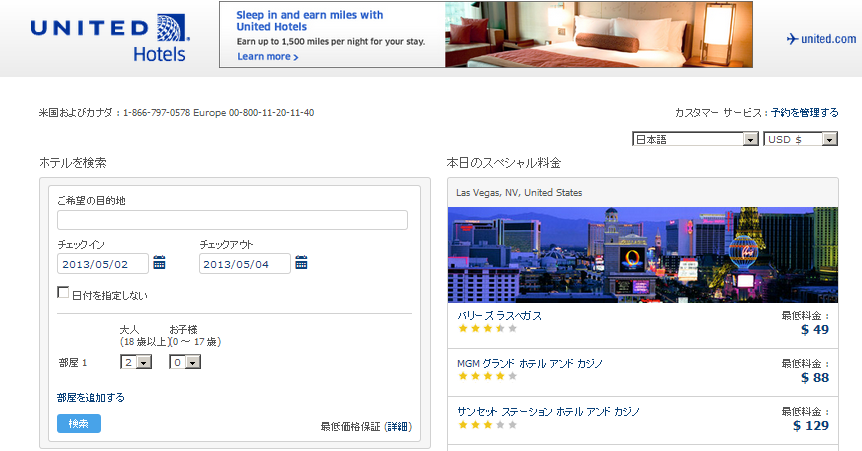Image resolution: width=862 pixels, height=451 pixels.
Task: Open サンセット ステーション ホテル アンド カジノ link
Action: click(549, 411)
